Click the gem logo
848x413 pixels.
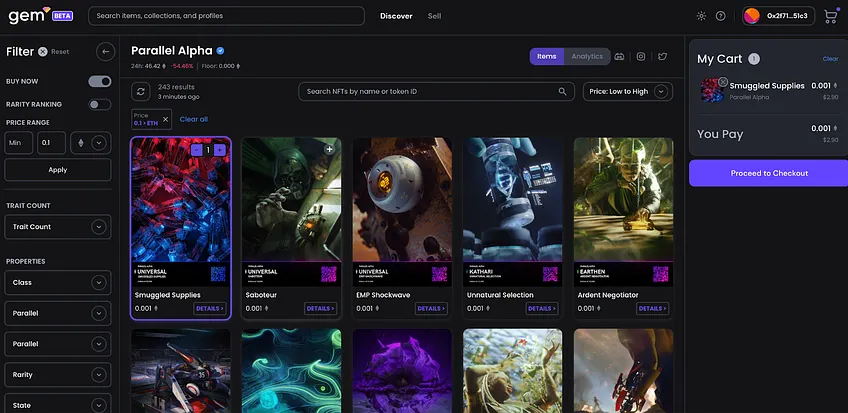pyautogui.click(x=29, y=15)
